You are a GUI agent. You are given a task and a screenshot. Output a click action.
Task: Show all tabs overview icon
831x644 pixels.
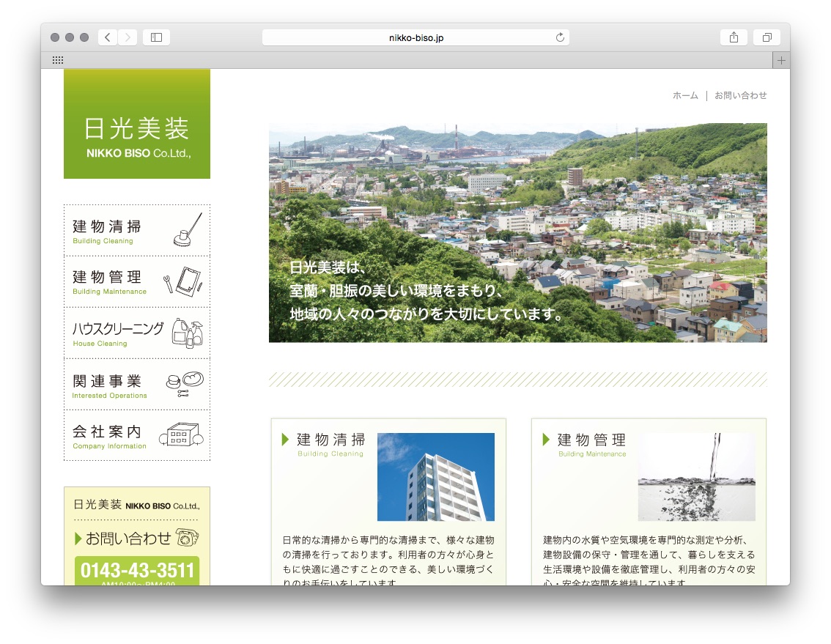pyautogui.click(x=767, y=37)
